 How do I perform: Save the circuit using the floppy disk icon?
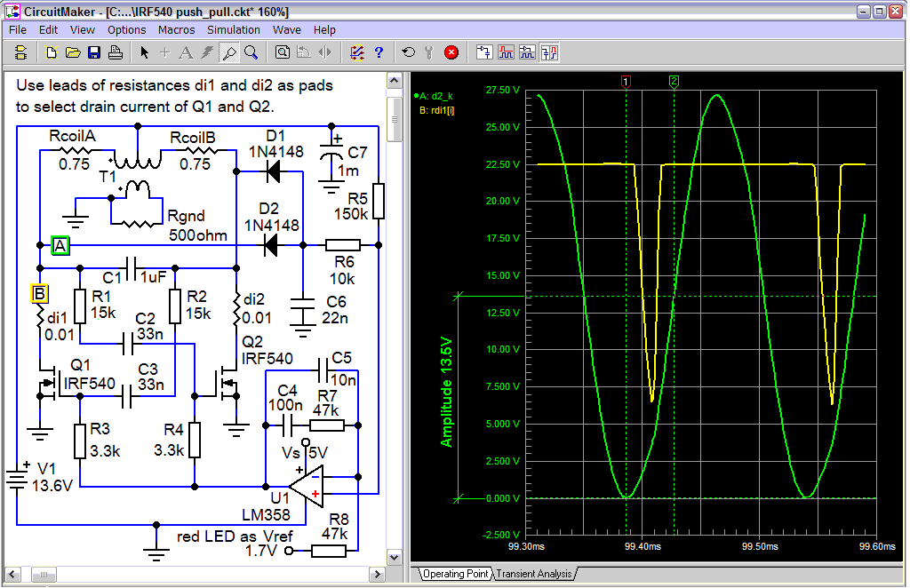(93, 52)
